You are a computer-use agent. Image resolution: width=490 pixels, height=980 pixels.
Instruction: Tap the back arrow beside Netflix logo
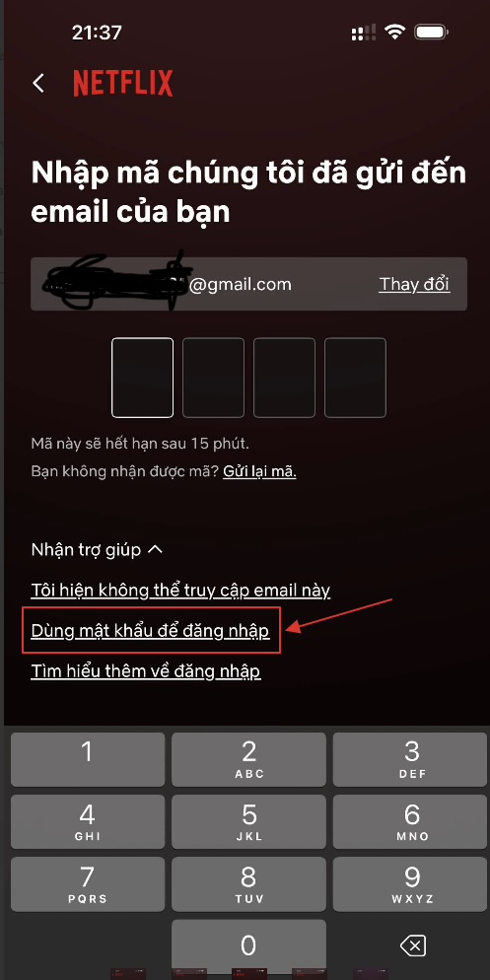point(38,83)
